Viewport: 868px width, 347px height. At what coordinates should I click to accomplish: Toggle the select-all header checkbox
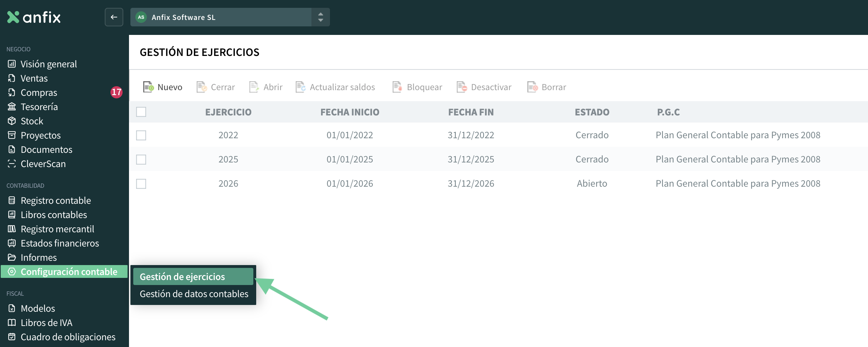point(141,112)
